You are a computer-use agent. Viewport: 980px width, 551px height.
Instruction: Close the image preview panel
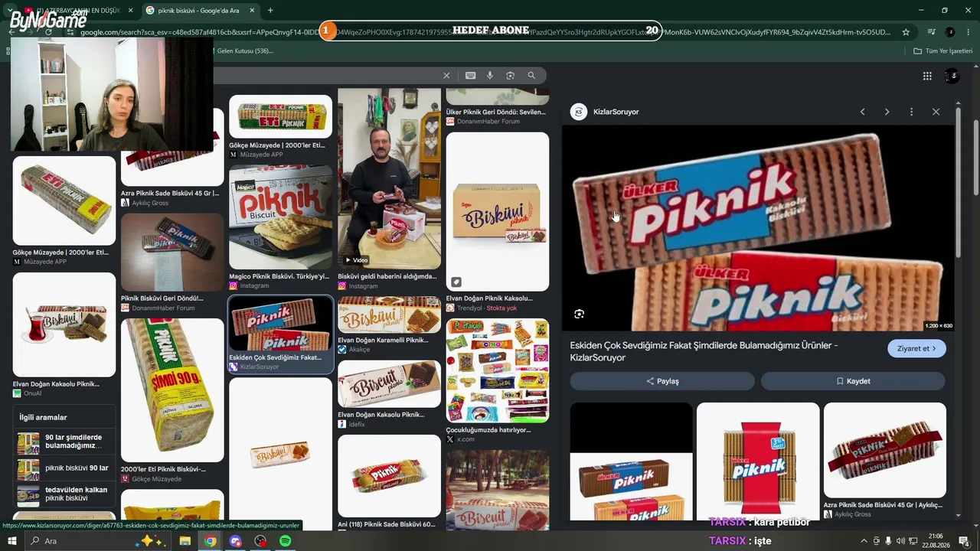click(936, 112)
